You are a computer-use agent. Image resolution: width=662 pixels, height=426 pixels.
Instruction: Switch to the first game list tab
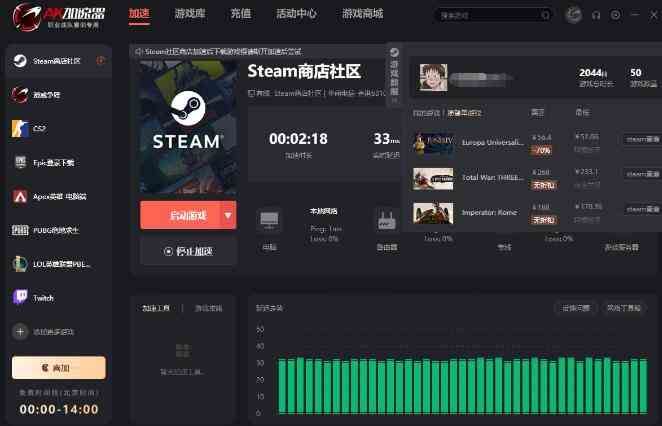(426, 113)
